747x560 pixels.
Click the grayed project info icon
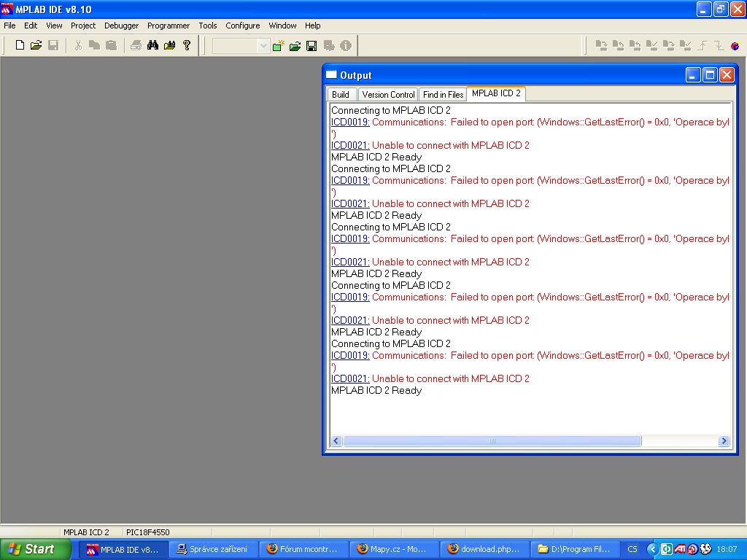(346, 46)
